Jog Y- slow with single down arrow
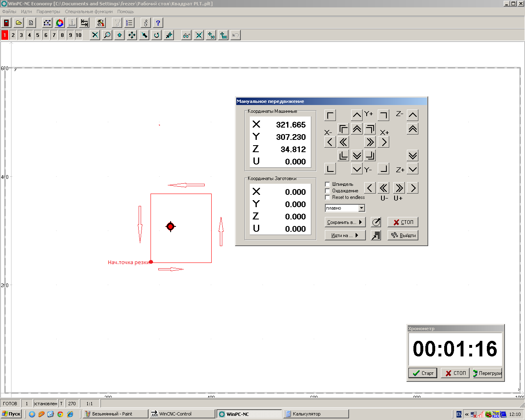The height and width of the screenshot is (420, 525). 357,169
